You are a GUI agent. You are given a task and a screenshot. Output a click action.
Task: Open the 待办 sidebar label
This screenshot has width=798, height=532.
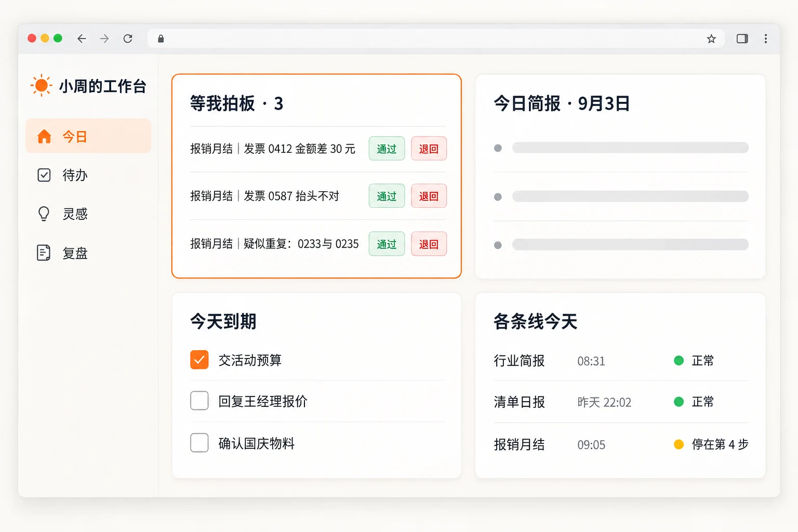75,175
